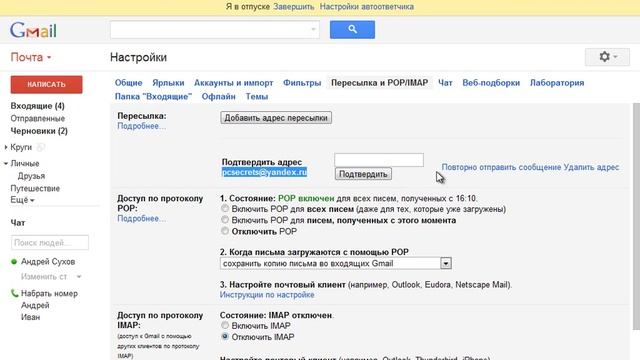The width and height of the screenshot is (640, 360).
Task: Click the blue search magnifier button
Action: coord(352,29)
